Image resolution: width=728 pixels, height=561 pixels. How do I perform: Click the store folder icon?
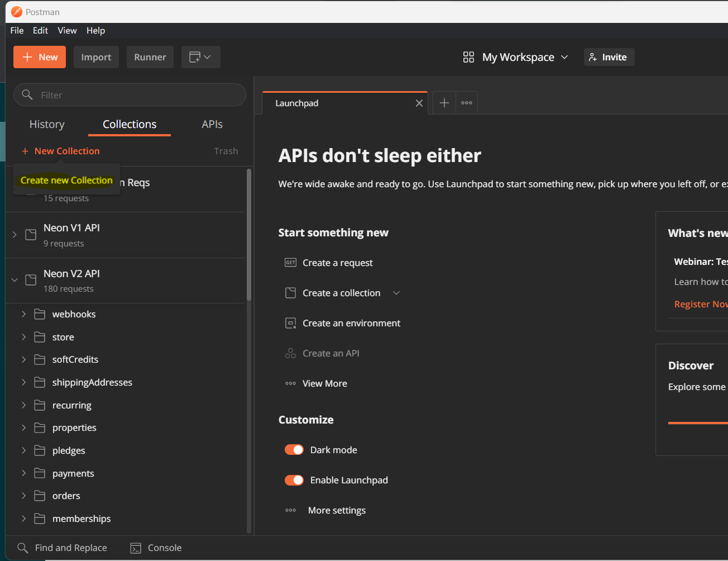40,337
